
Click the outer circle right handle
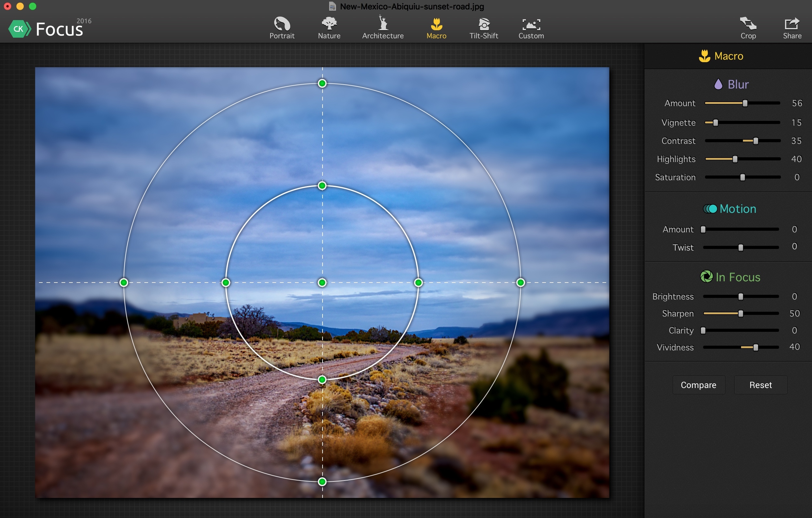pyautogui.click(x=520, y=282)
